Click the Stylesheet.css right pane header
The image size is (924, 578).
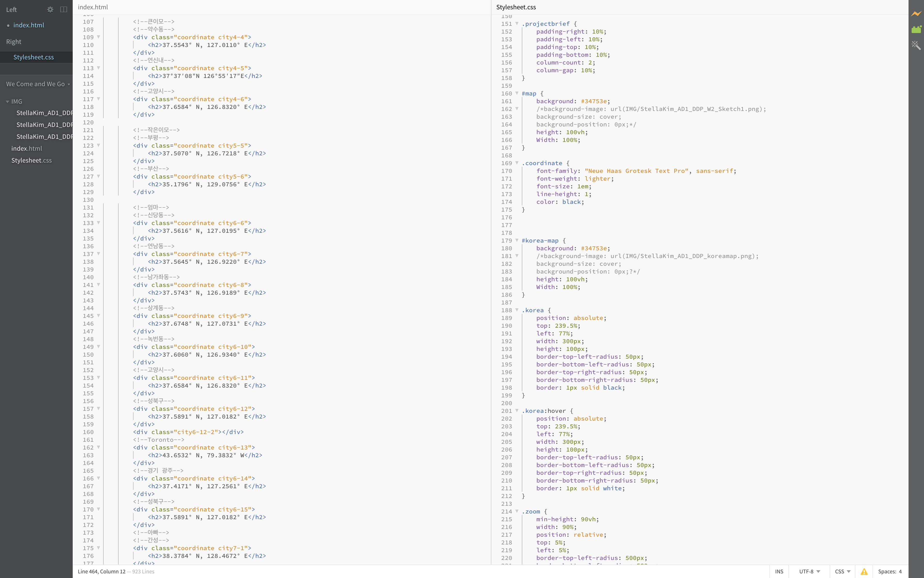point(516,7)
